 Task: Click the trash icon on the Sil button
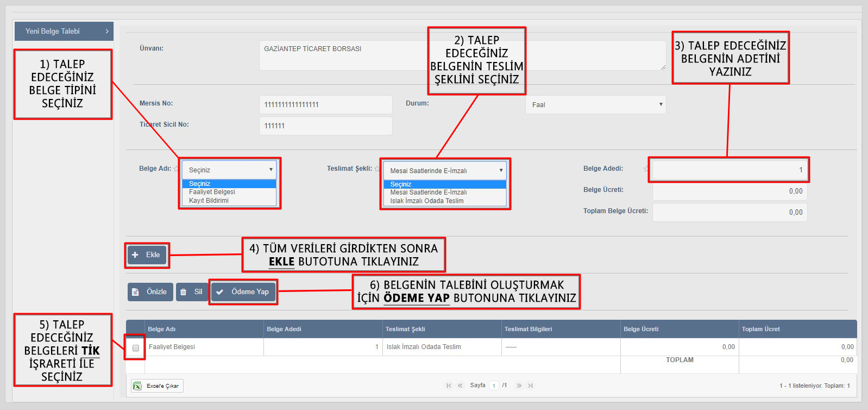pos(184,292)
